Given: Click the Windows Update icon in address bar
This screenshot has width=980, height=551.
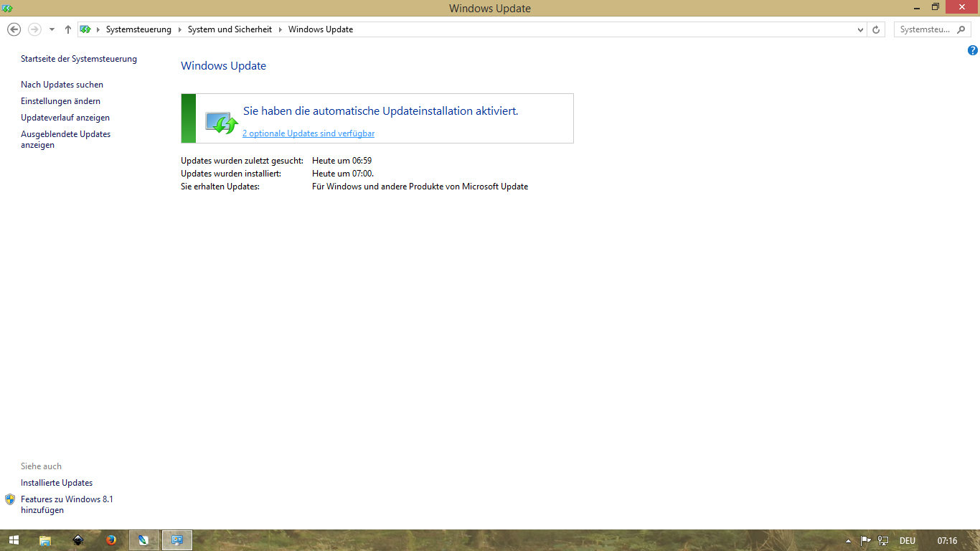Looking at the screenshot, I should click(x=85, y=29).
